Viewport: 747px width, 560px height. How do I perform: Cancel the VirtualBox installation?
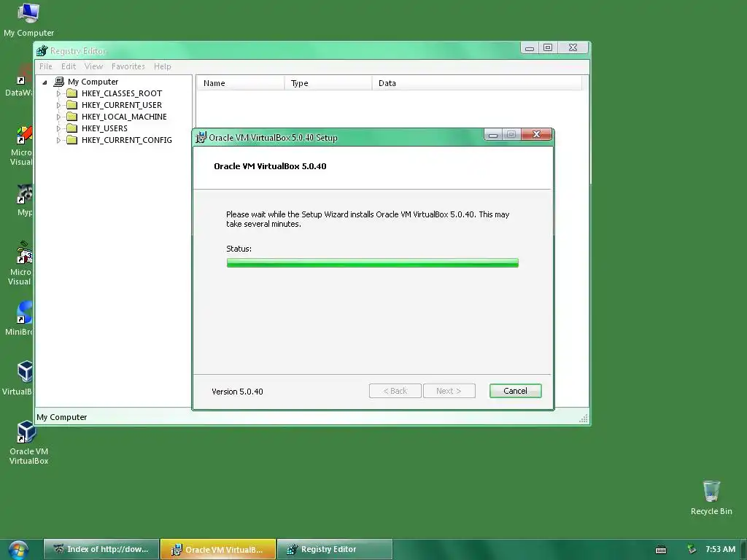[x=516, y=391]
